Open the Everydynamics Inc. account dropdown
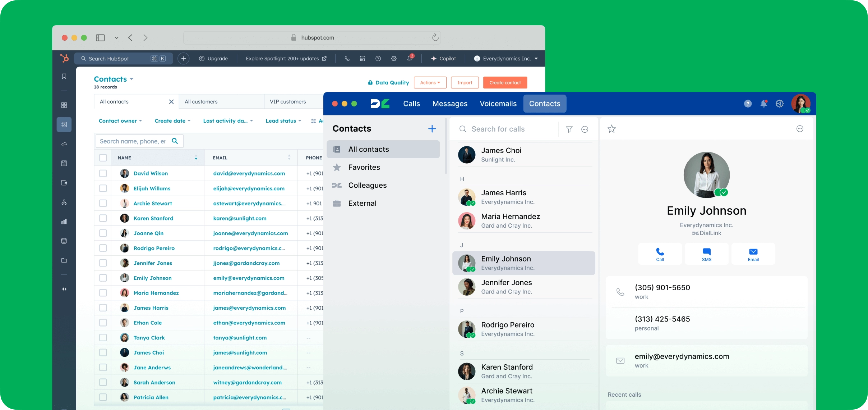This screenshot has width=868, height=410. [x=505, y=58]
